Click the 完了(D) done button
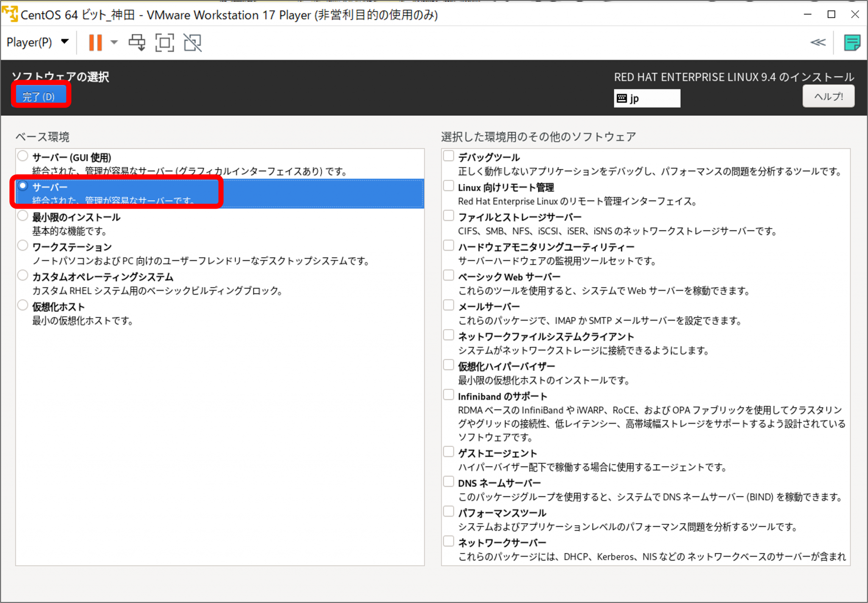 [x=40, y=97]
